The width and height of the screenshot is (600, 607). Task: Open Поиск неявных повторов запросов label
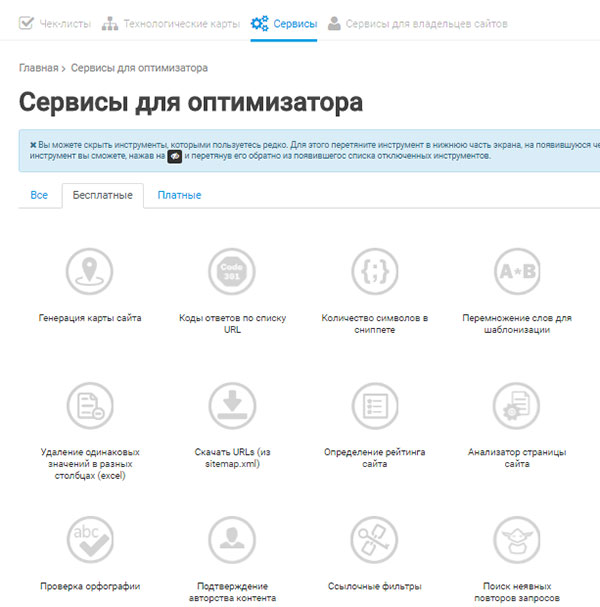point(517,592)
